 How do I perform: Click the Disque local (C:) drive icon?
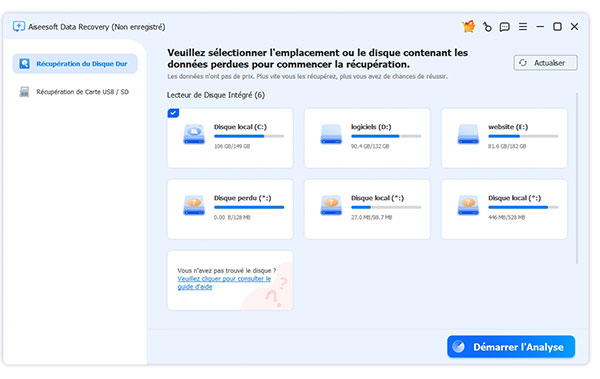coord(194,134)
